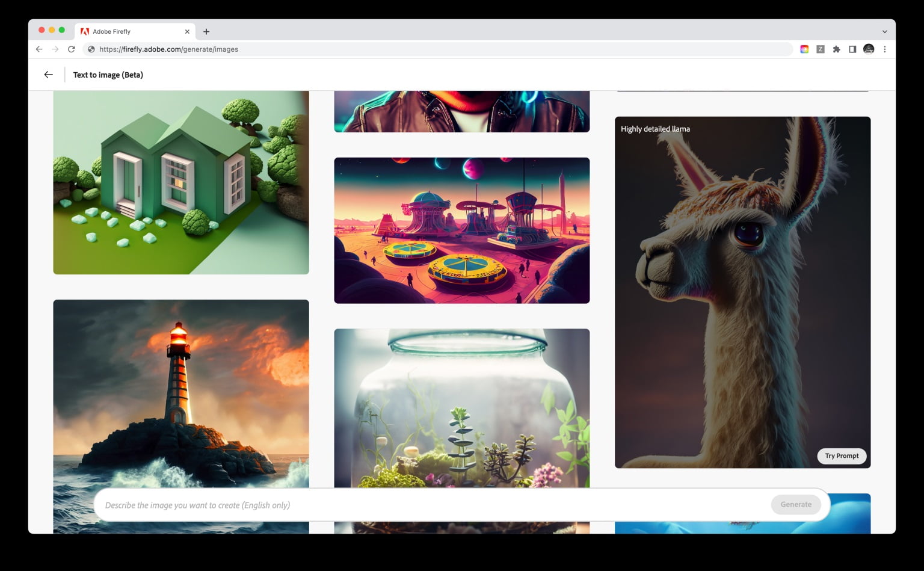Open the Chrome three-dot menu
The width and height of the screenshot is (924, 571).
884,49
